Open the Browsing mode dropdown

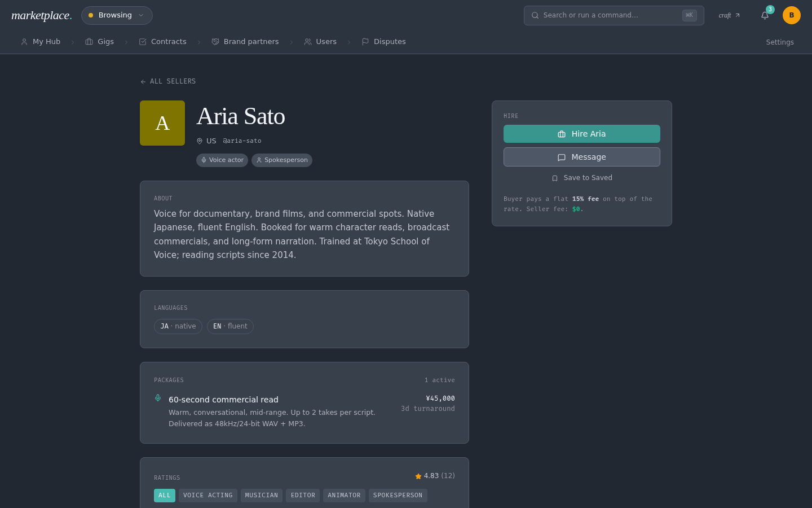click(117, 15)
